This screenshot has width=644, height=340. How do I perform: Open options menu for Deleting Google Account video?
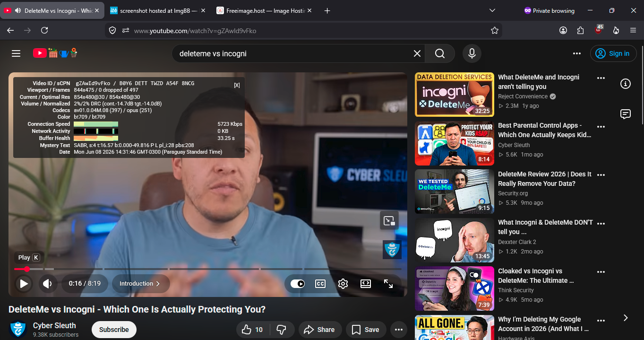pos(601,321)
